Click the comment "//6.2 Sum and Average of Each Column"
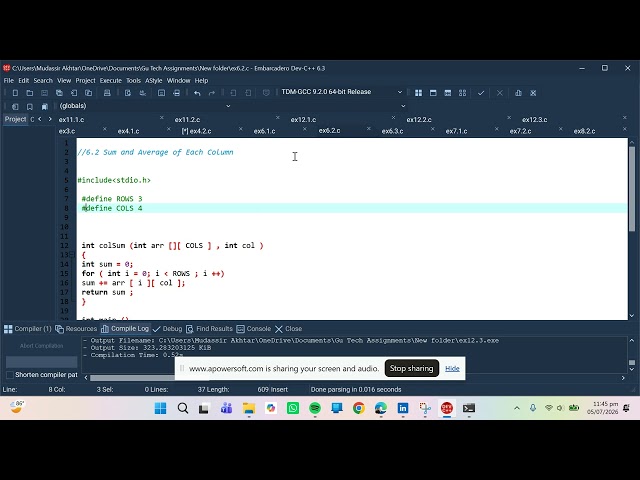 (x=155, y=152)
